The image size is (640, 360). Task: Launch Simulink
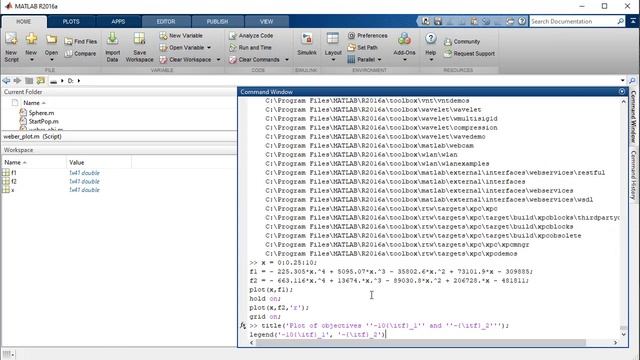click(307, 44)
